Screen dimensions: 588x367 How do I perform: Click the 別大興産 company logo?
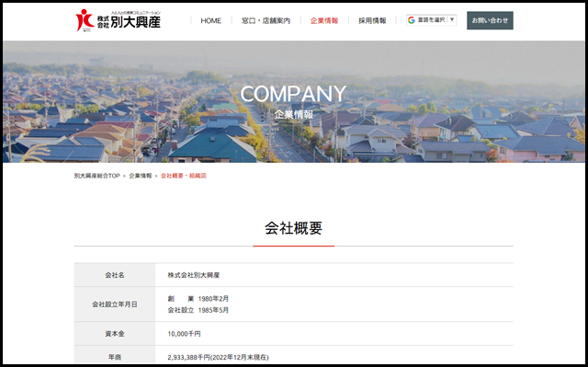click(118, 20)
